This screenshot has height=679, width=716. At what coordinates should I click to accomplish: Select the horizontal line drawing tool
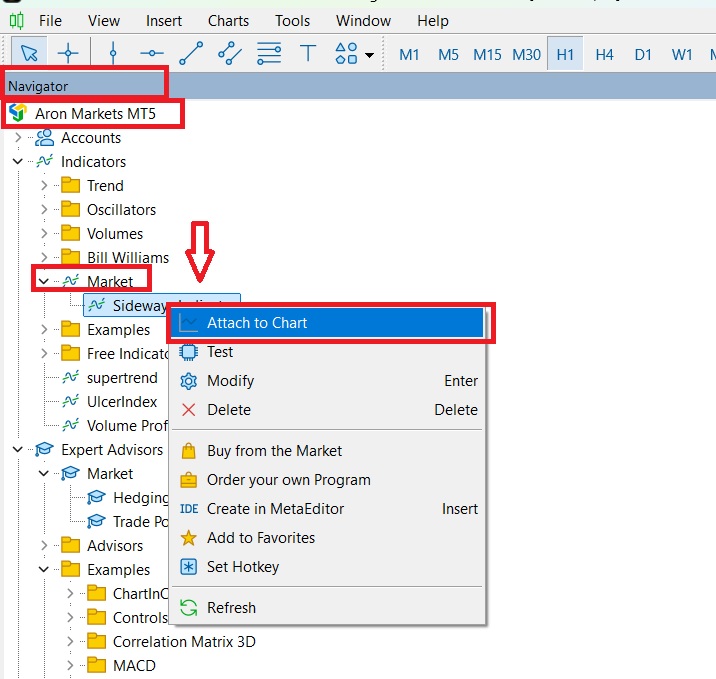click(x=151, y=54)
